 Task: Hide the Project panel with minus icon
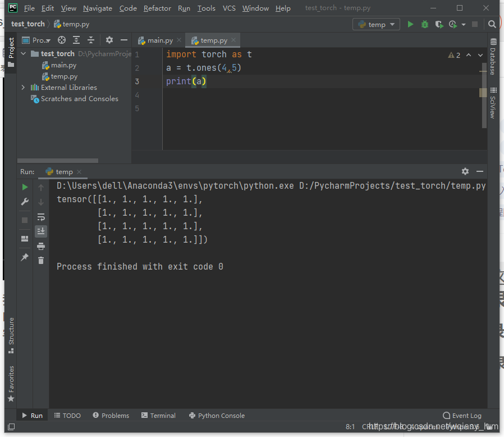tap(124, 40)
